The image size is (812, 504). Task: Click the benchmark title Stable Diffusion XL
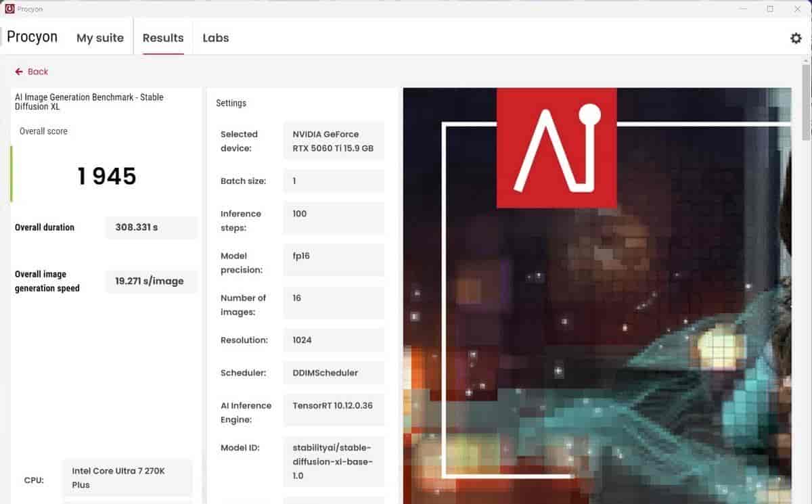pos(89,101)
